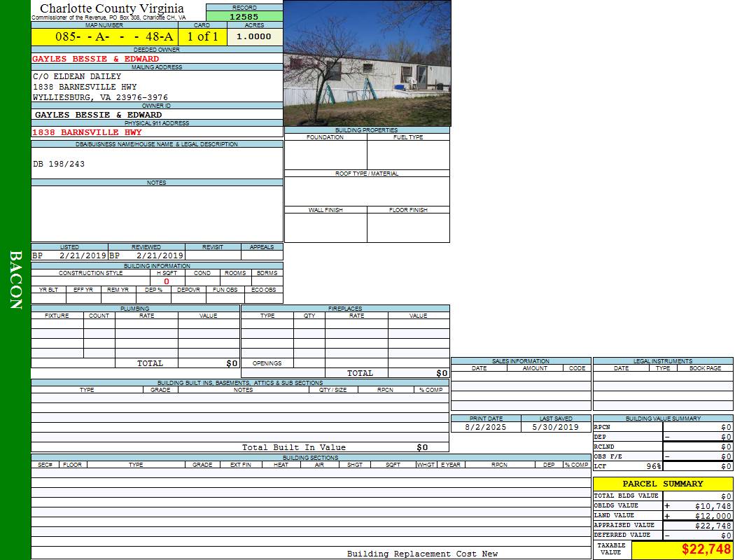
Task: Select the red physical 911 address 1838 Barnsville Hwy
Action: [87, 132]
